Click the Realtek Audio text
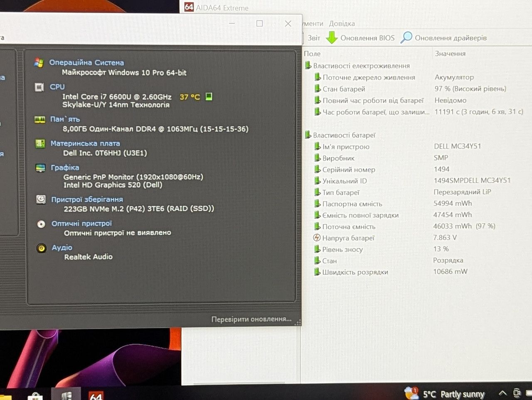This screenshot has width=532, height=400. (x=88, y=257)
